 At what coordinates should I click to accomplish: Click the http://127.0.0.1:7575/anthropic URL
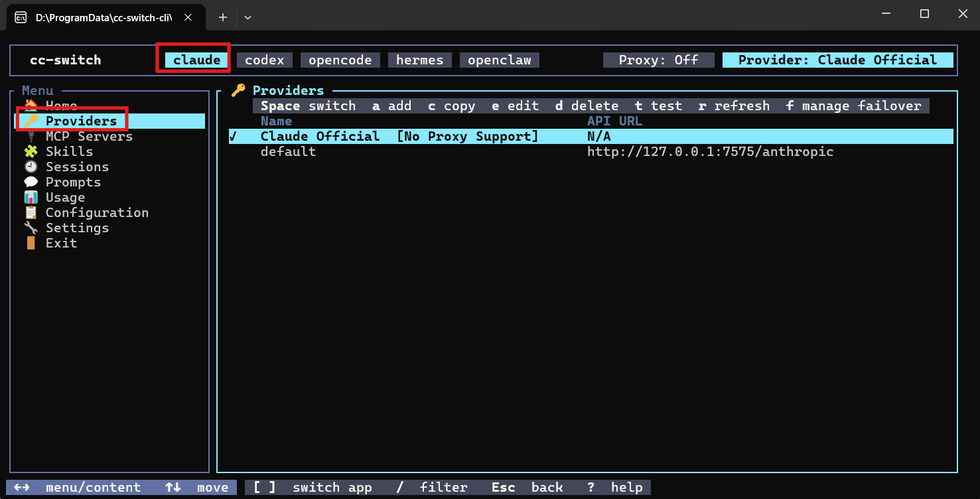click(711, 151)
